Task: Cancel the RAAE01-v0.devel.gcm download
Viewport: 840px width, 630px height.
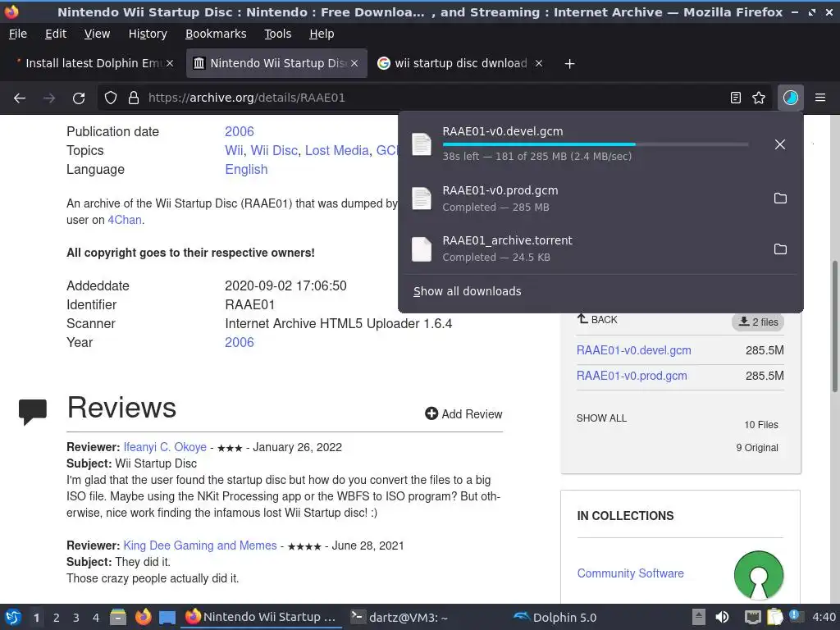Action: tap(780, 144)
